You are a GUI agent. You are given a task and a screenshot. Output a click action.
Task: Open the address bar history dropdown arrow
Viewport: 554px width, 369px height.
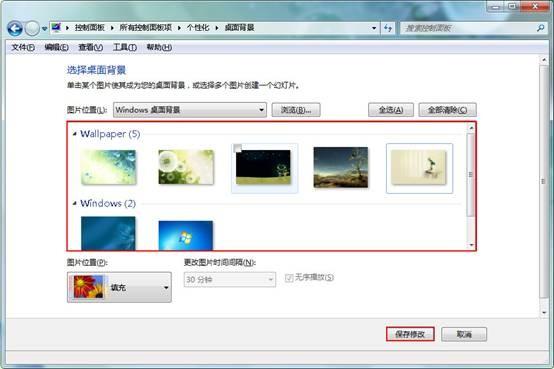374,28
